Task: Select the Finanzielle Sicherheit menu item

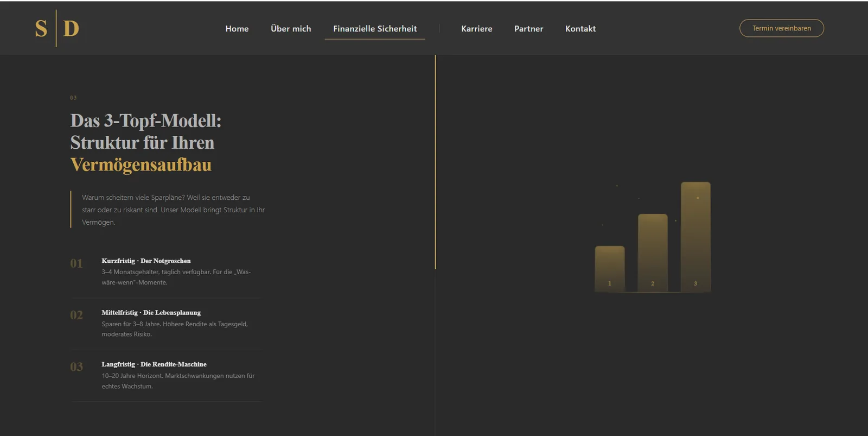Action: coord(375,29)
